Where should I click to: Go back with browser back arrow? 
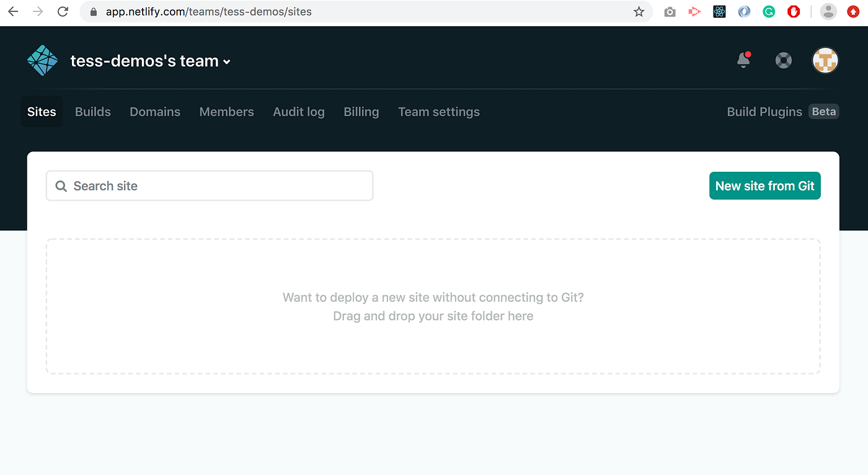click(x=13, y=12)
